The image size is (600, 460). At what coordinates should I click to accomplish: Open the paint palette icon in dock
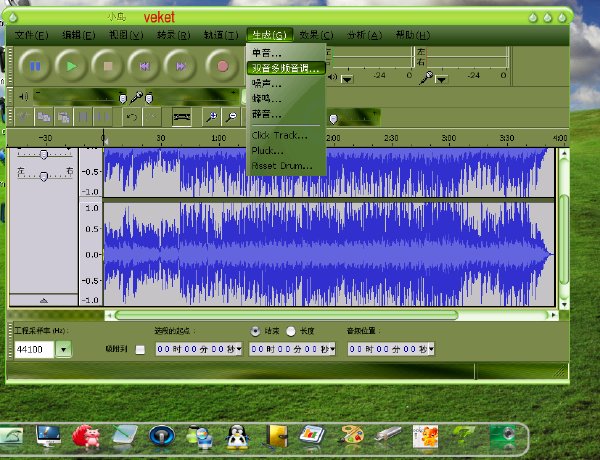click(351, 436)
